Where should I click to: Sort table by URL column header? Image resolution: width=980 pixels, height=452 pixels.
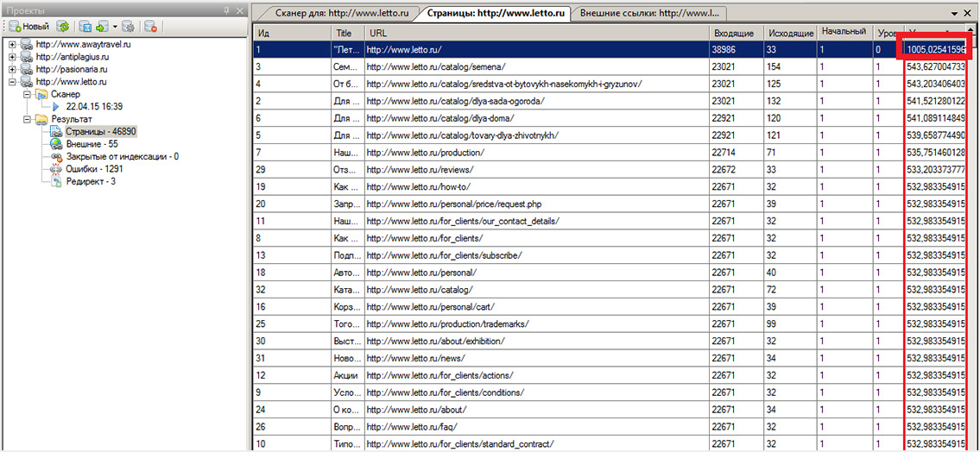tap(535, 33)
